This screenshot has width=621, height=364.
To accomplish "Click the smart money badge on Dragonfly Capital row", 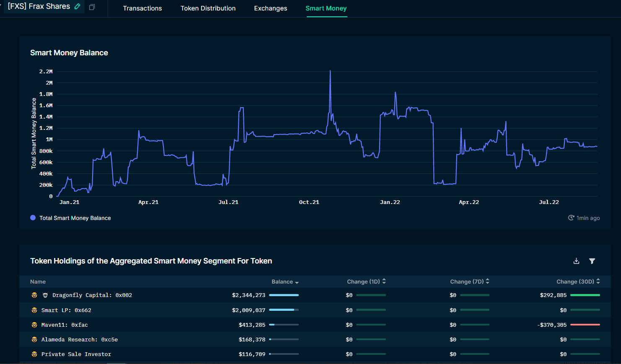I will click(x=34, y=295).
